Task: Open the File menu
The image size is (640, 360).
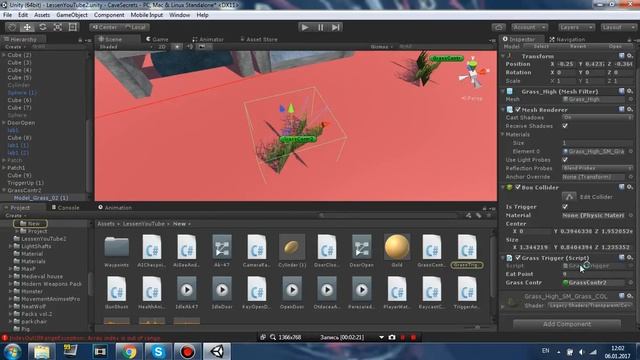Action: point(7,15)
